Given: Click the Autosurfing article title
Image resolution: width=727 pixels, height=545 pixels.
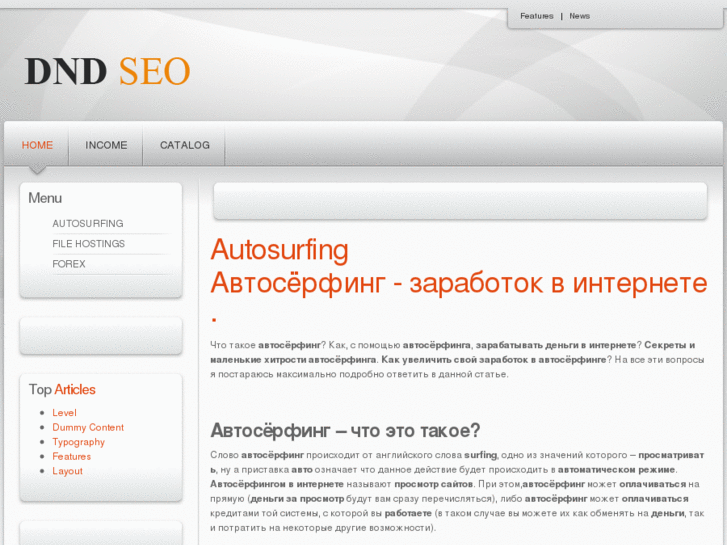Looking at the screenshot, I should (x=279, y=250).
